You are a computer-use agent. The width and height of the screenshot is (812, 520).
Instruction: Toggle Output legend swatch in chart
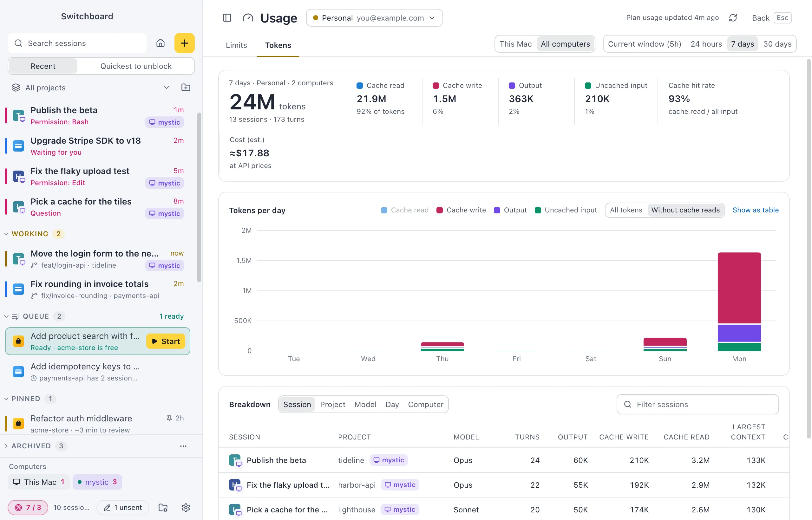click(x=496, y=210)
